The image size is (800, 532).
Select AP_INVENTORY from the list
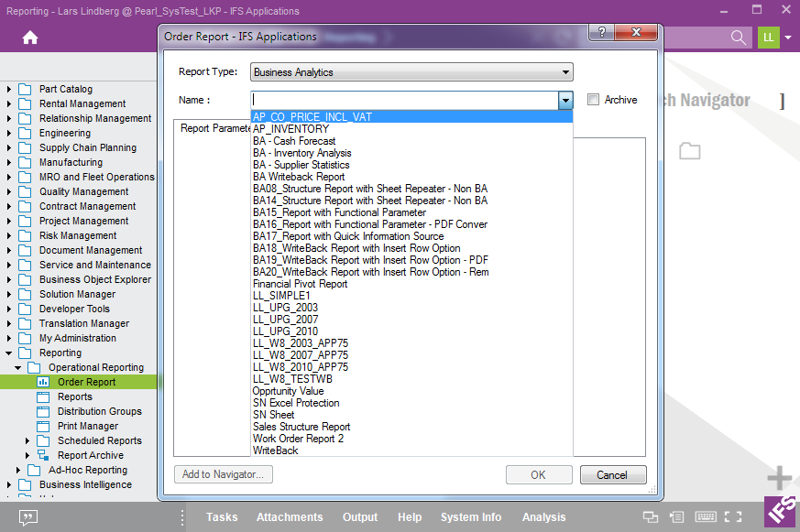pos(411,129)
